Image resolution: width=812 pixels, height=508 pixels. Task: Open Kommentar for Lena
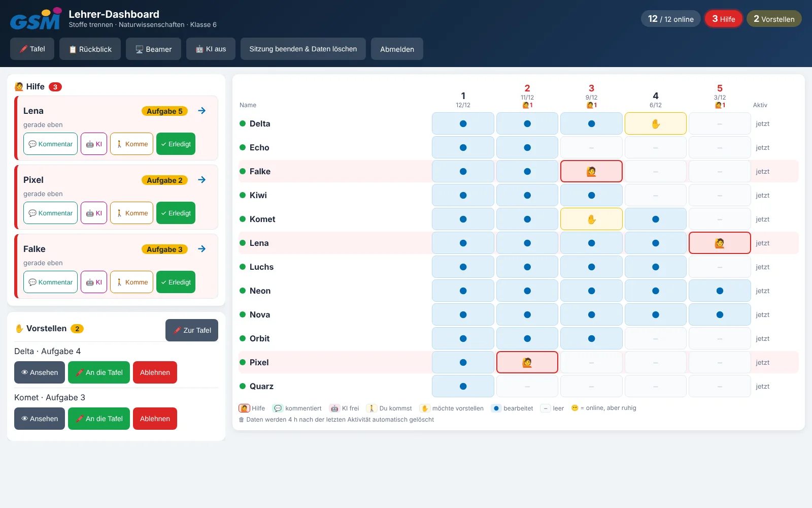[51, 144]
